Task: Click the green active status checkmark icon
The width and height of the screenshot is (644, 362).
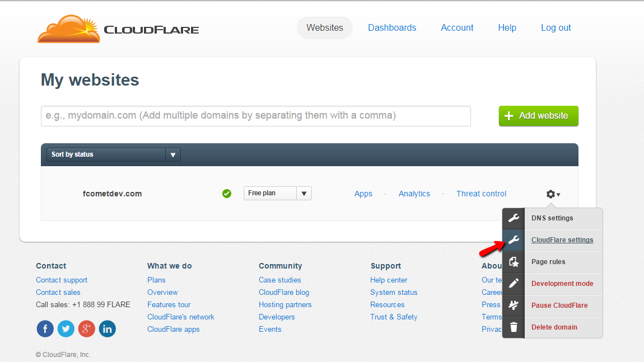Action: click(227, 194)
